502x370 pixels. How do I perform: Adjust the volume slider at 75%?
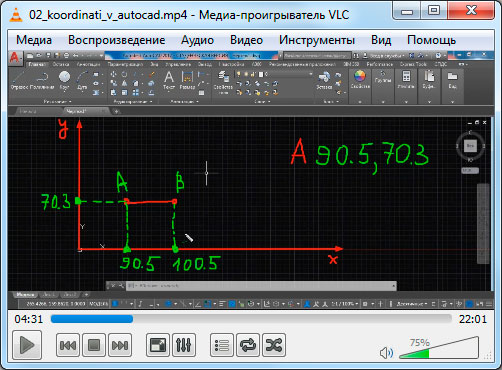click(439, 348)
